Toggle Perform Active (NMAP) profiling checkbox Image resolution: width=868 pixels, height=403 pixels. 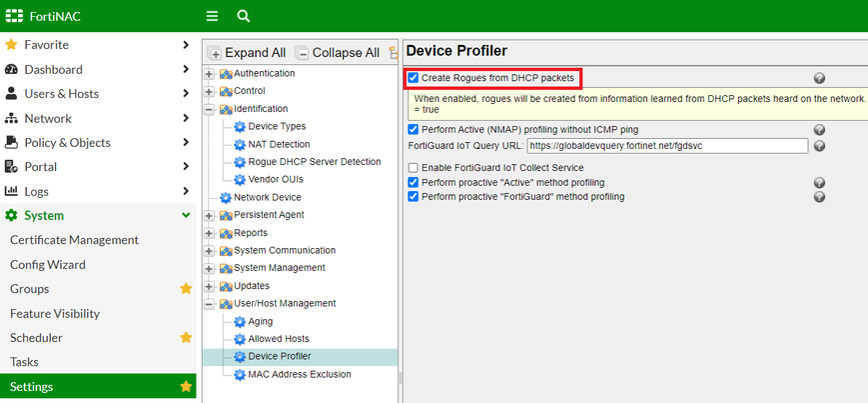pyautogui.click(x=414, y=130)
